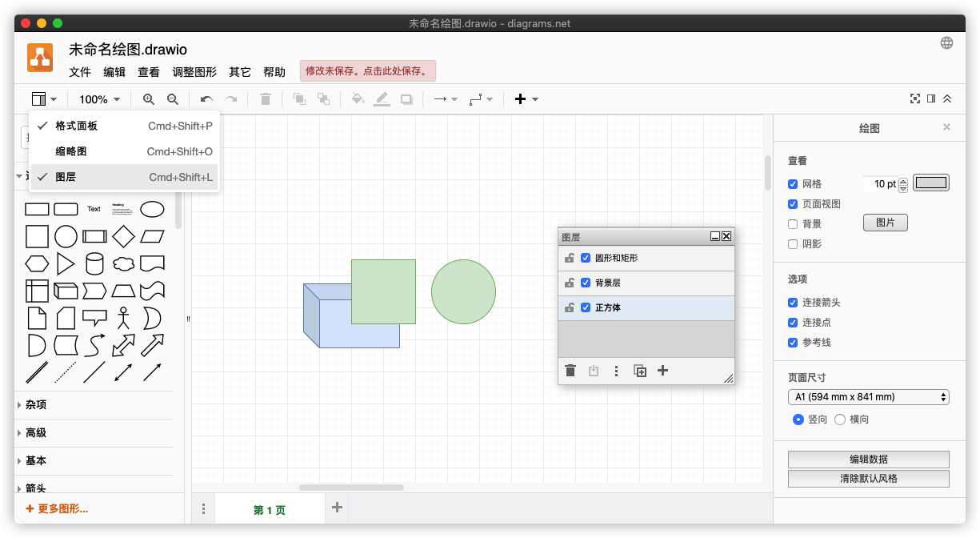Duplicate layer using the copy icon
The image size is (980, 538).
pyautogui.click(x=640, y=371)
